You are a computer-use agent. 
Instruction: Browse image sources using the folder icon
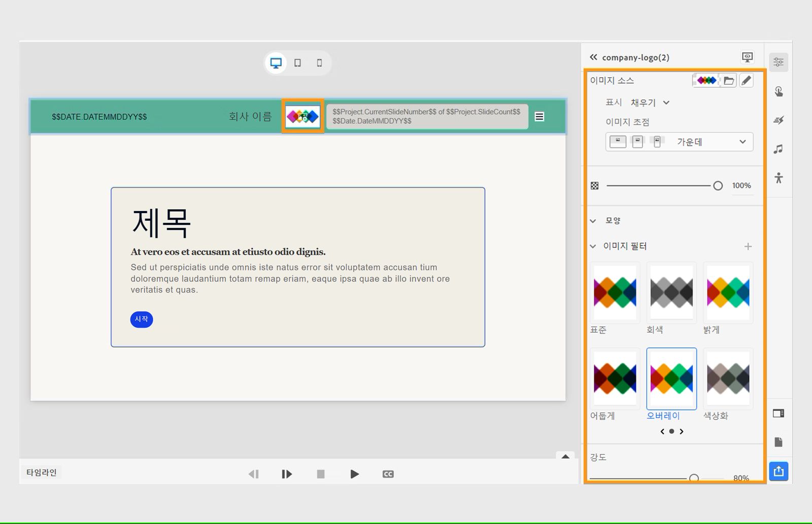(x=730, y=80)
